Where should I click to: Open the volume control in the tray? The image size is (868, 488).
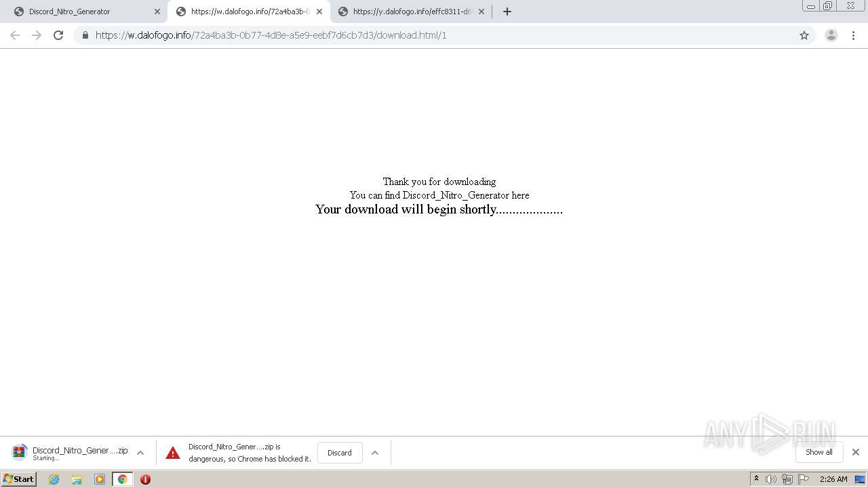(x=771, y=479)
